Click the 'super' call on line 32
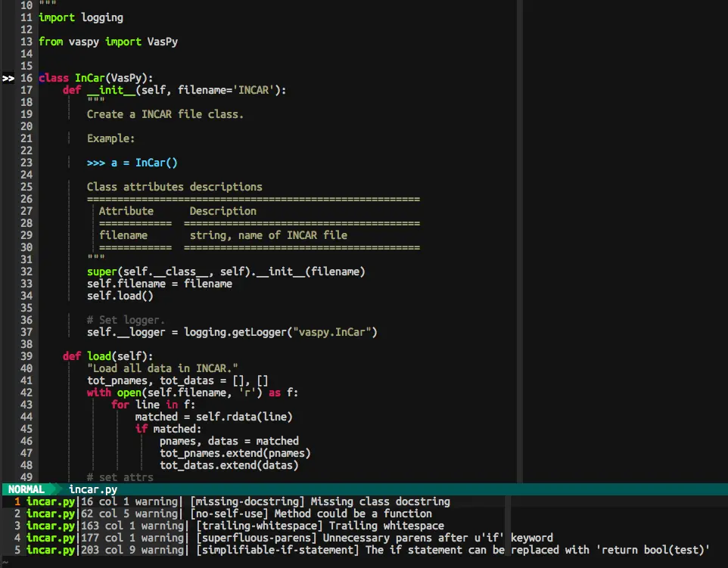 click(x=101, y=272)
